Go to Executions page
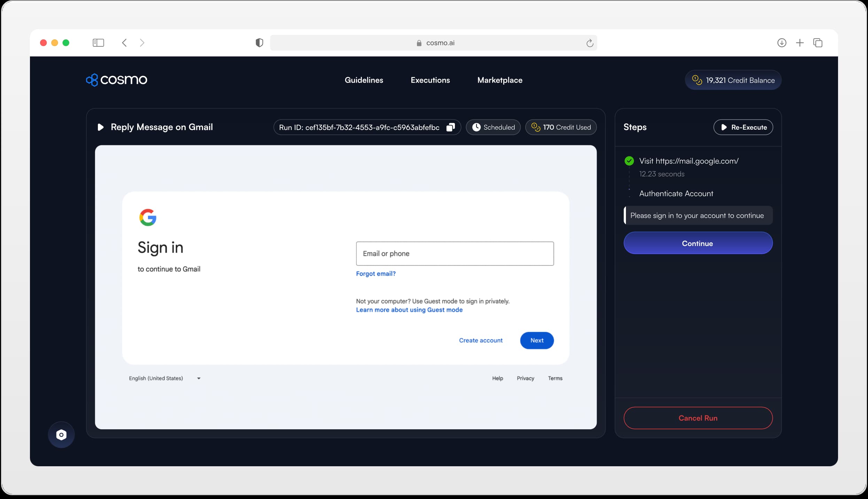Viewport: 868px width, 499px height. (x=430, y=80)
